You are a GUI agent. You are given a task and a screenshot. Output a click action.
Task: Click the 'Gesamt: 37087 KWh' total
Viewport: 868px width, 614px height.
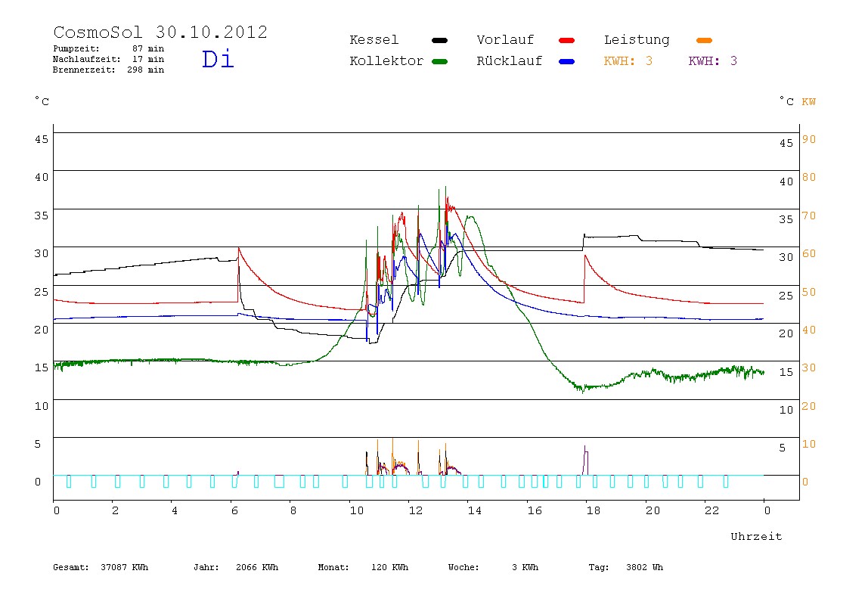pos(101,567)
